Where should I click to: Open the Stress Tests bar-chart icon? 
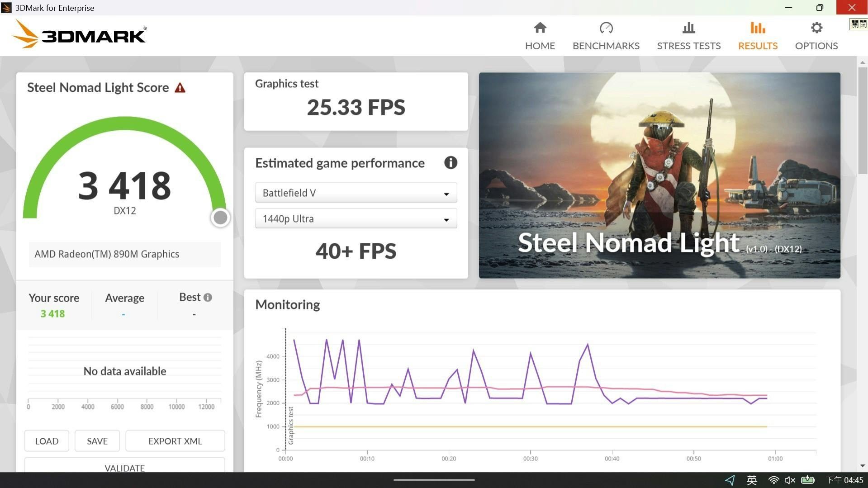[688, 28]
